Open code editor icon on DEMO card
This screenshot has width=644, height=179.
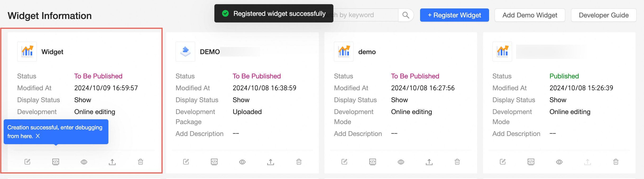coord(214,162)
